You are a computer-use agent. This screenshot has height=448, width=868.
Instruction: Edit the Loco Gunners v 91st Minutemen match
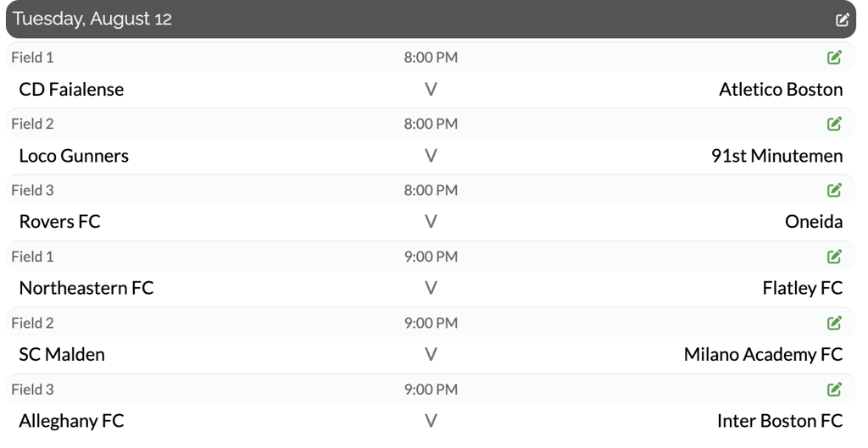click(x=834, y=124)
